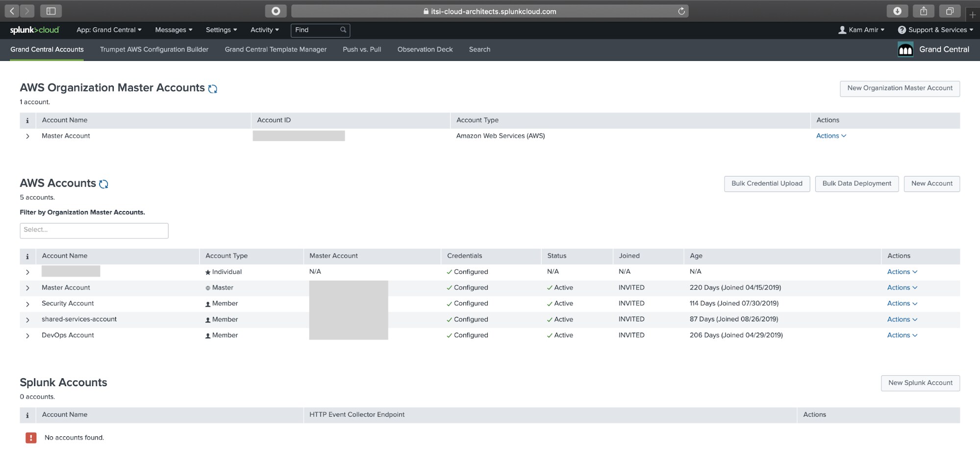Click the Grand Central app logo icon

pos(905,50)
